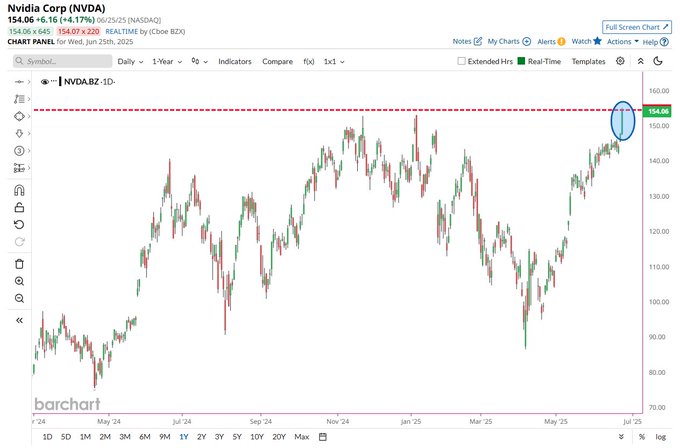The height and width of the screenshot is (448, 680).
Task: Toggle log scale mode
Action: coord(660,437)
